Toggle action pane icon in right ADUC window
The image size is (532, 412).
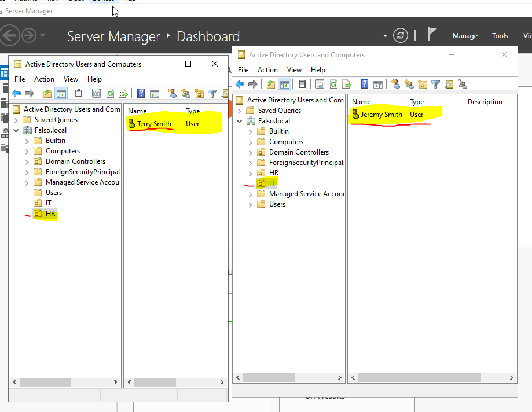click(378, 84)
